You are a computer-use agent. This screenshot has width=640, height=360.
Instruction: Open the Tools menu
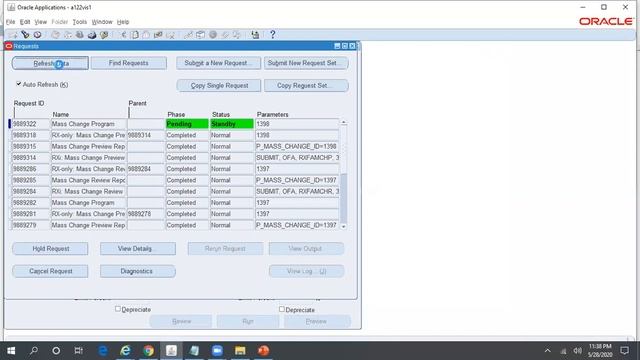[x=80, y=22]
